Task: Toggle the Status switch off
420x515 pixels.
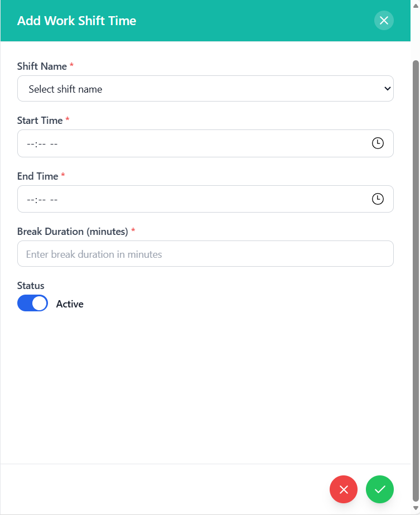Action: pos(32,304)
